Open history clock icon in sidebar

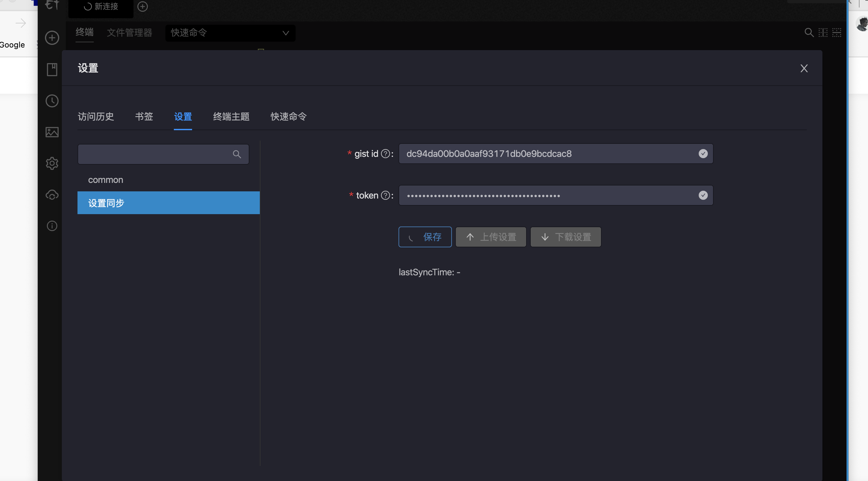(x=52, y=101)
